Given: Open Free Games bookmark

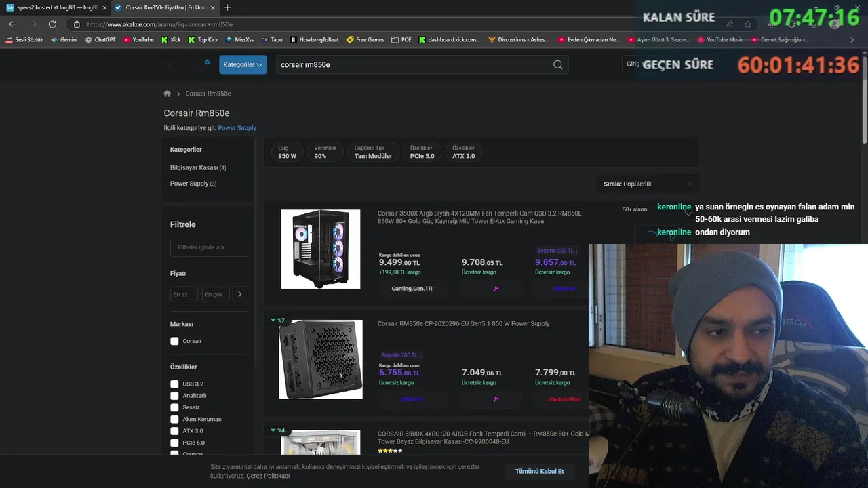Looking at the screenshot, I should tap(365, 40).
